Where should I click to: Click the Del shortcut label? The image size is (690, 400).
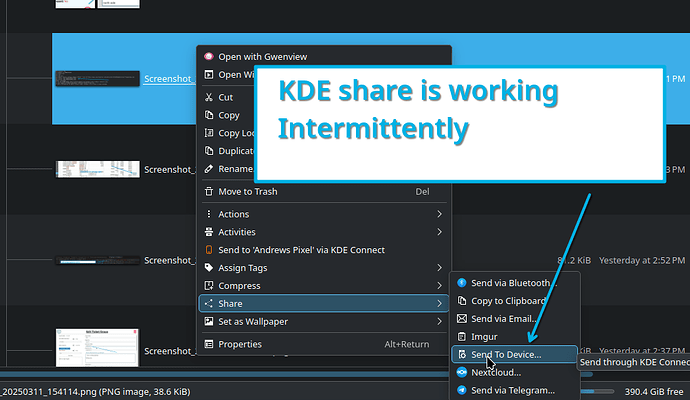[x=422, y=191]
